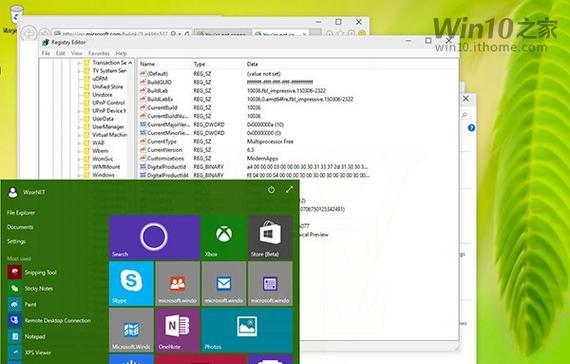The height and width of the screenshot is (364, 570).
Task: Open the Photos tile
Action: coord(247,330)
